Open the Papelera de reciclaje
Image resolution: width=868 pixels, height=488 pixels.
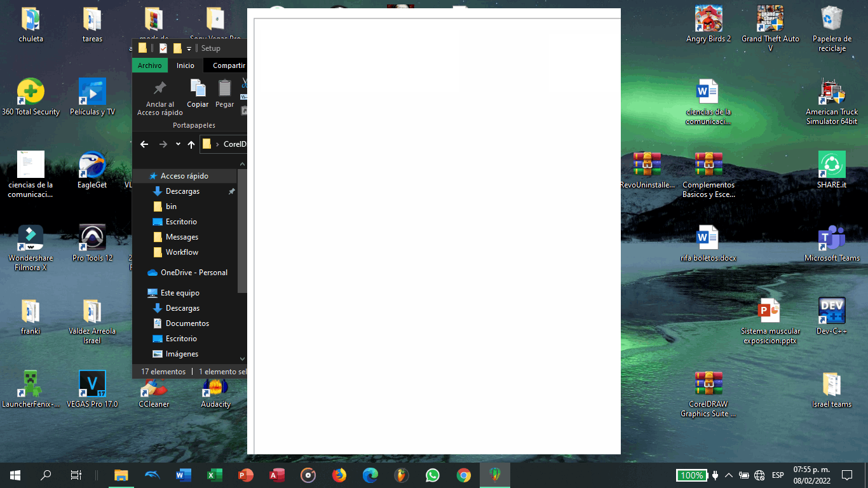832,29
